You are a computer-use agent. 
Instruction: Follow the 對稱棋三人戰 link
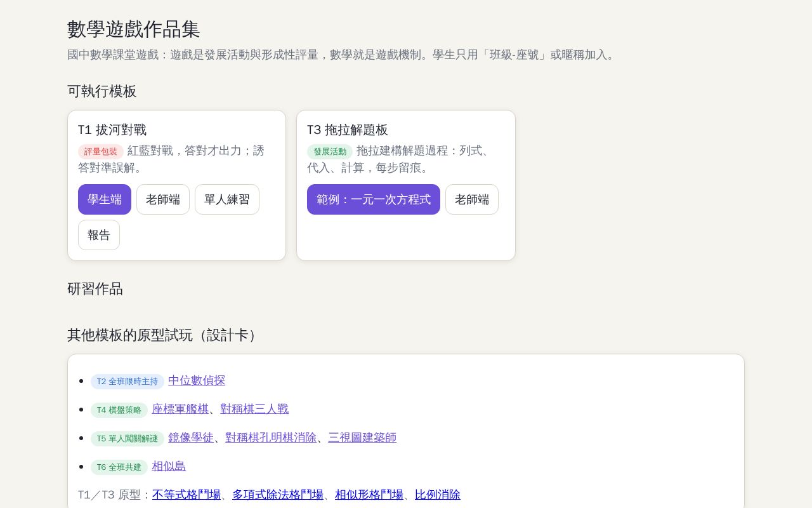[x=254, y=409]
